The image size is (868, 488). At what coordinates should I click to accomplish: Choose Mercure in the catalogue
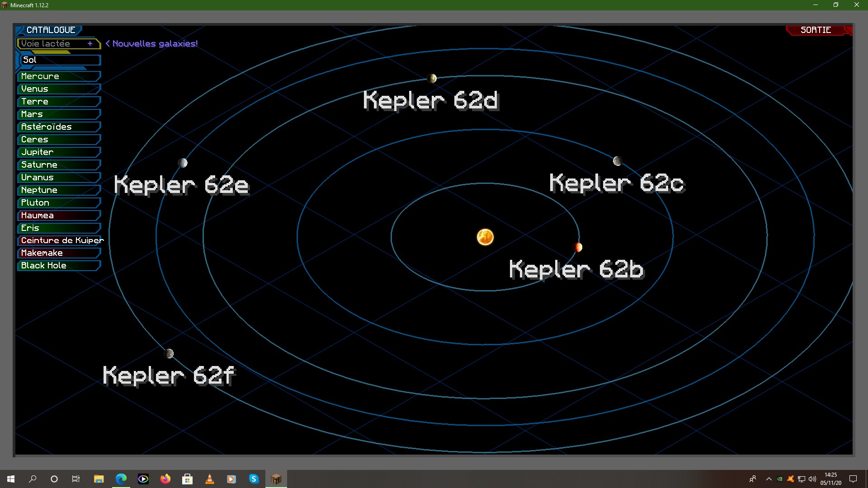[59, 76]
